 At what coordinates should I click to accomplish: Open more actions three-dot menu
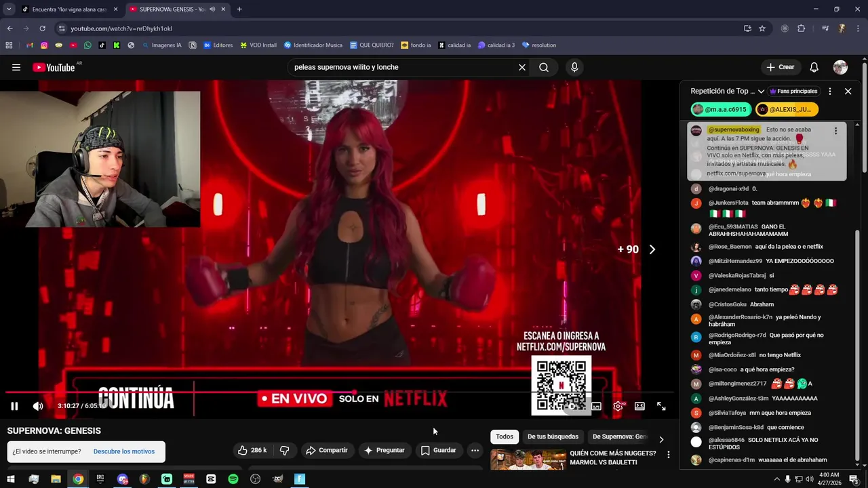(x=475, y=450)
